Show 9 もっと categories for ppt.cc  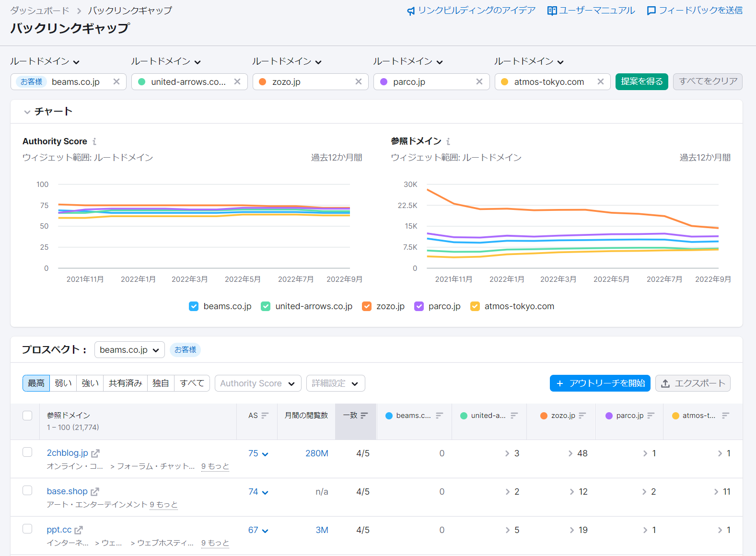(x=215, y=543)
